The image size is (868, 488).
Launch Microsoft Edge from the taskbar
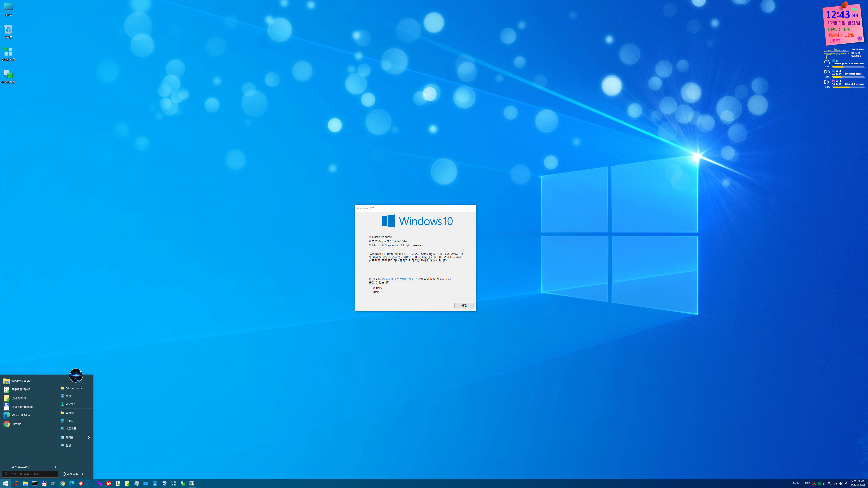click(x=71, y=483)
